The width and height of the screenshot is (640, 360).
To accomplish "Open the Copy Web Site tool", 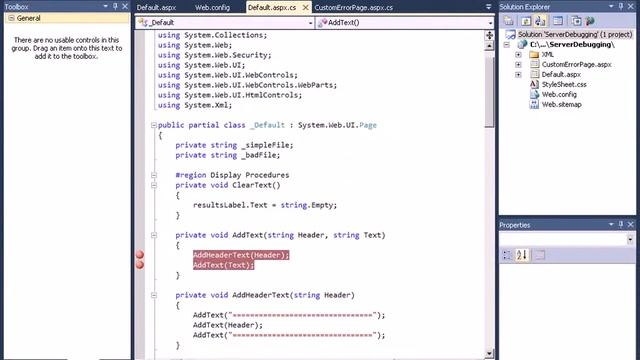I will [x=576, y=21].
